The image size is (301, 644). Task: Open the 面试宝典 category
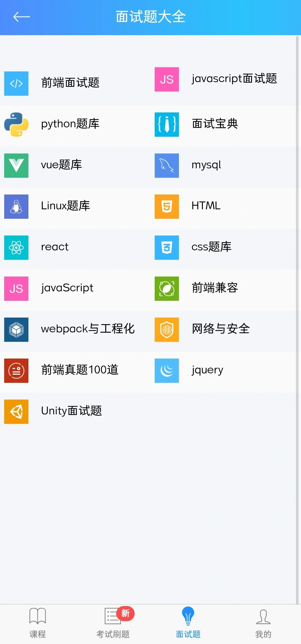215,124
